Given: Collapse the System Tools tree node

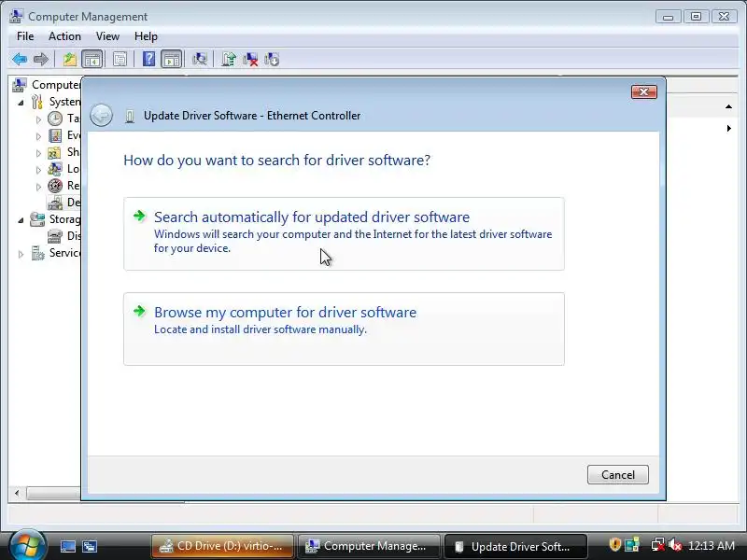Looking at the screenshot, I should point(21,103).
